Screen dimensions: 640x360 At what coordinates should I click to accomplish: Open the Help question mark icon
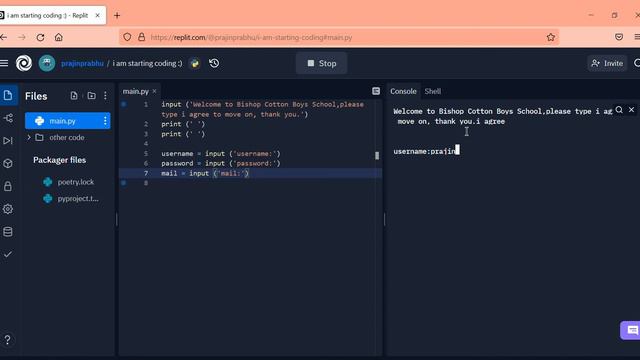(x=7, y=340)
